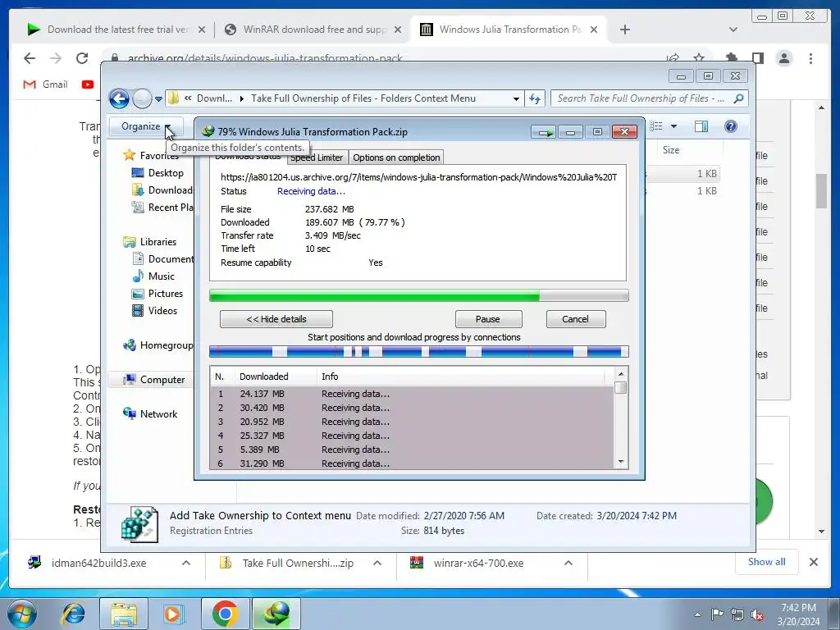
Task: Open Videos library in navigation pane
Action: point(154,311)
